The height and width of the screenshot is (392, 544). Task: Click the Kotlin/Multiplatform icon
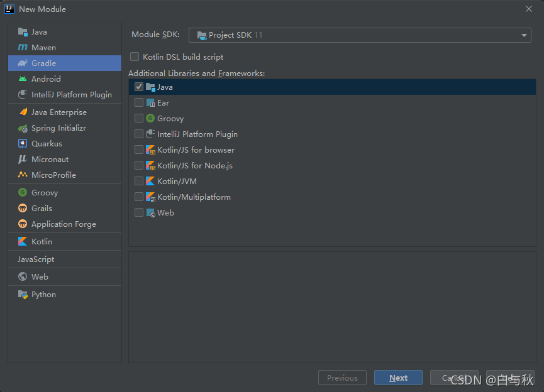[x=150, y=197]
